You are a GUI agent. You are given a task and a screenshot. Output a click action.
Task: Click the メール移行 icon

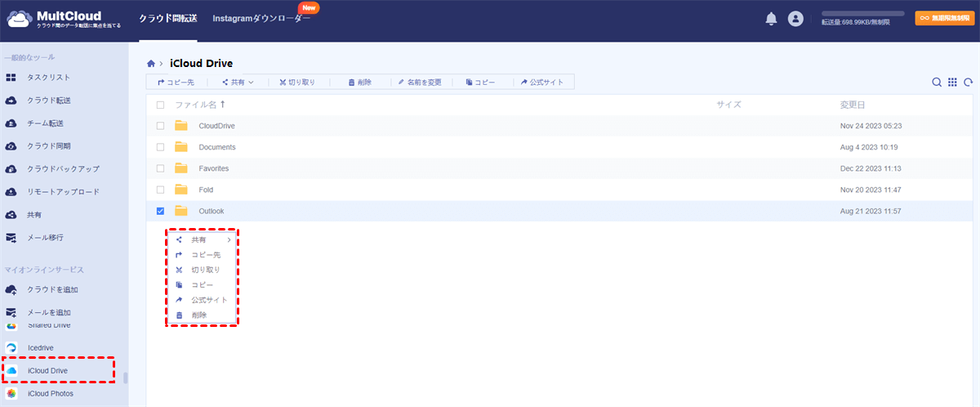click(x=11, y=238)
